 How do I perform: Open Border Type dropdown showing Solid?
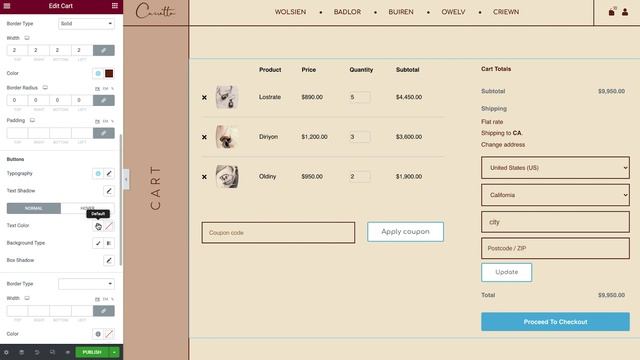pos(86,24)
